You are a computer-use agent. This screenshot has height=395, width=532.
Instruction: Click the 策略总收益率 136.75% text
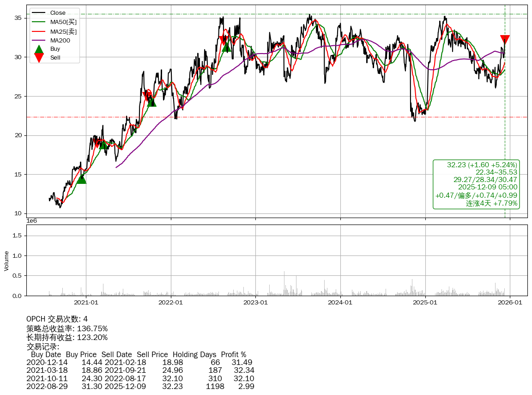pos(67,328)
